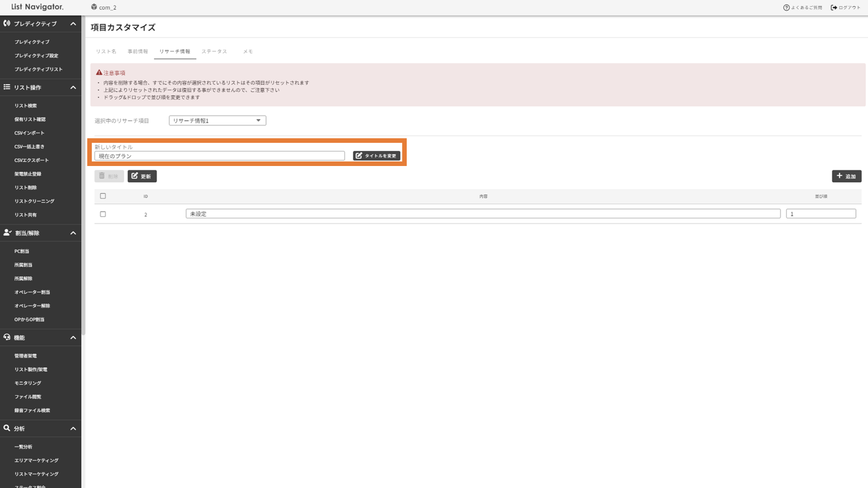Collapse the プレディクティブ sidebar section

(x=73, y=24)
